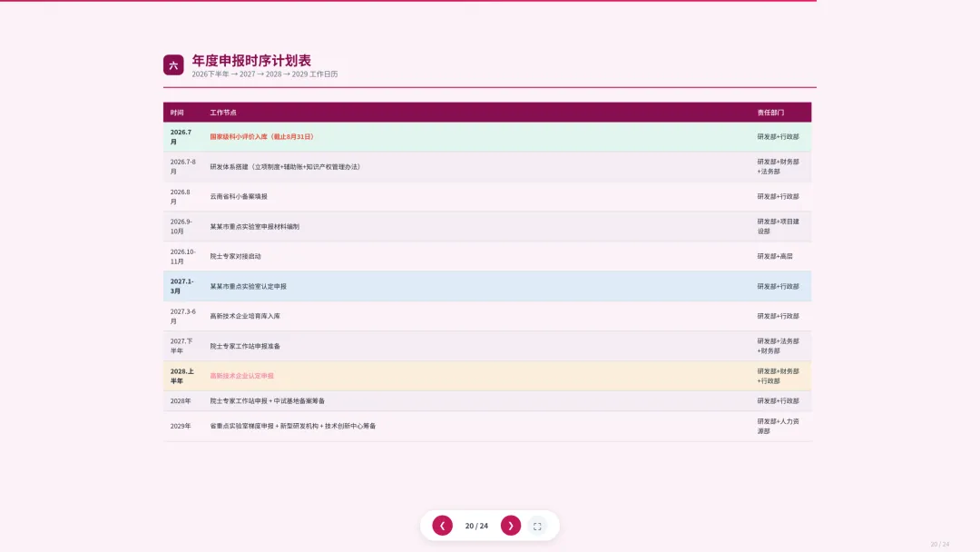Click highlighted 高新技术企业认定申报
The width and height of the screenshot is (980, 552).
(x=242, y=377)
